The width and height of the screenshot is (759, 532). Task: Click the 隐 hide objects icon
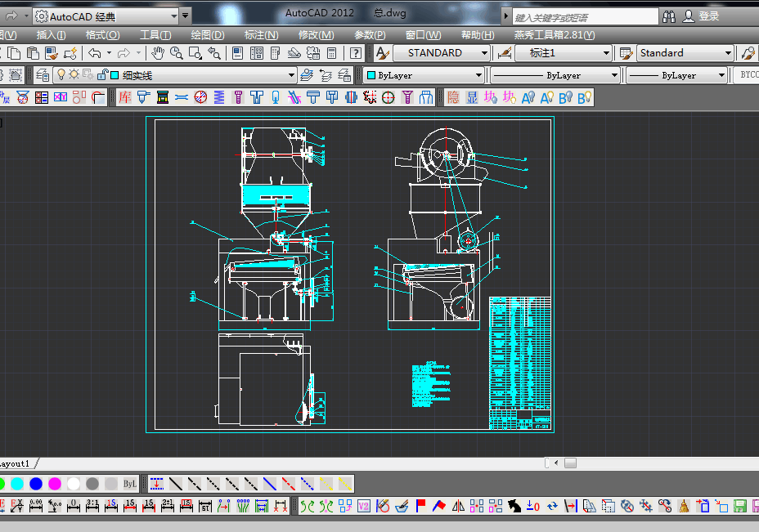[453, 98]
